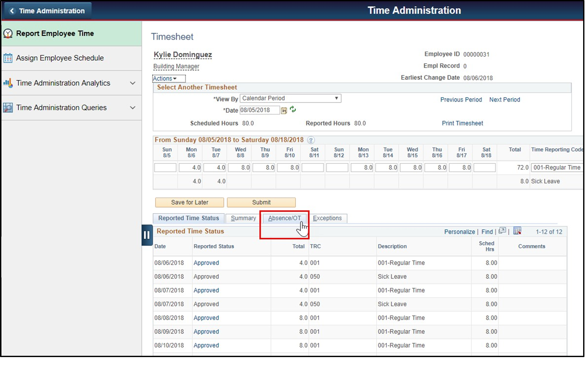Open the Actions dropdown menu

coord(165,79)
